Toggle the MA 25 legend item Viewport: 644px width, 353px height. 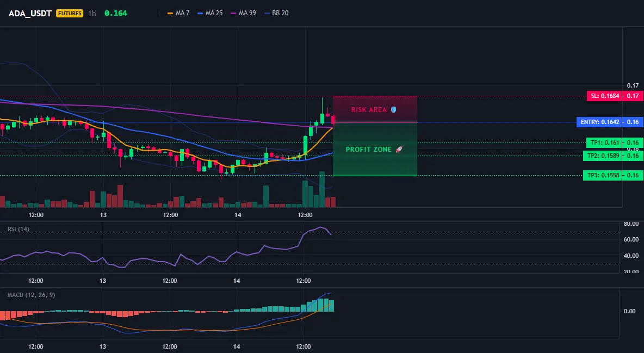coord(210,13)
